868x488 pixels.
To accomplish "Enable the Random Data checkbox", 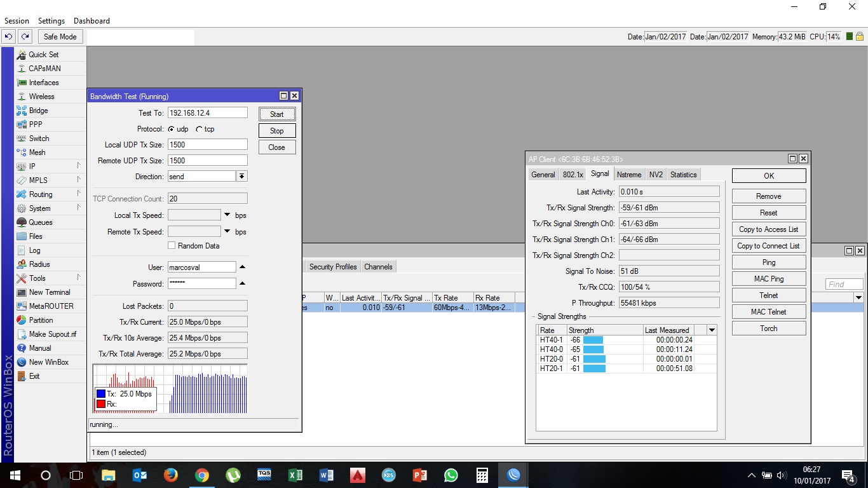I will pos(172,246).
